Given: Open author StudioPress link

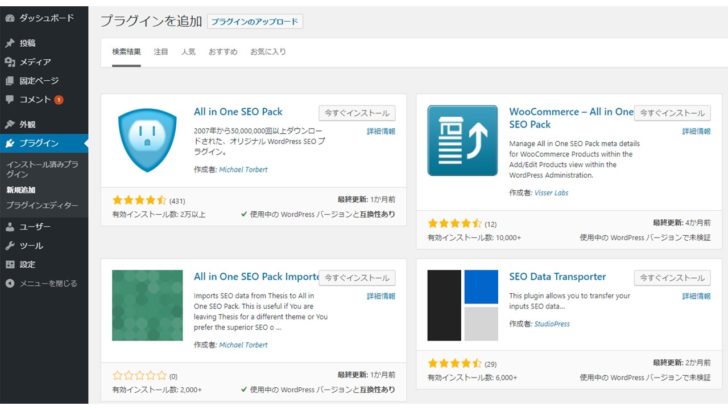Looking at the screenshot, I should point(552,324).
